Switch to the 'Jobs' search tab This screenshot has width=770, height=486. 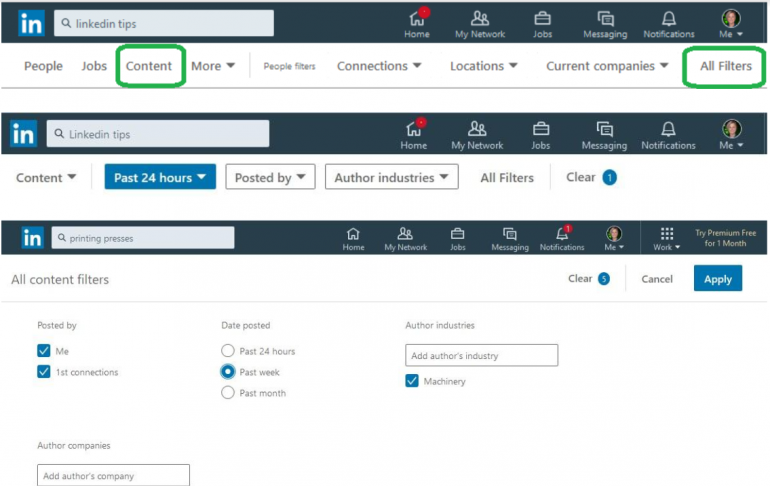click(x=94, y=66)
